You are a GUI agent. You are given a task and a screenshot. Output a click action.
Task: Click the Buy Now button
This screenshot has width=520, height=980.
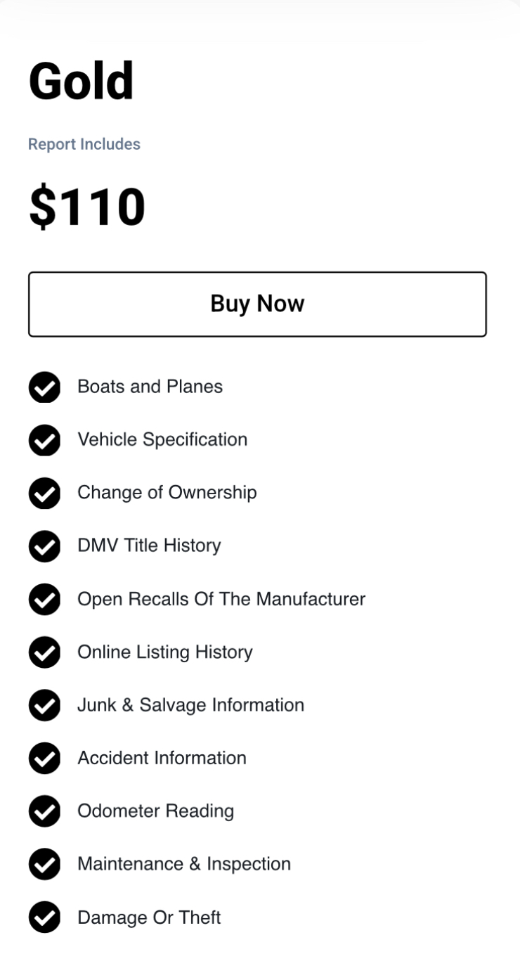tap(257, 304)
